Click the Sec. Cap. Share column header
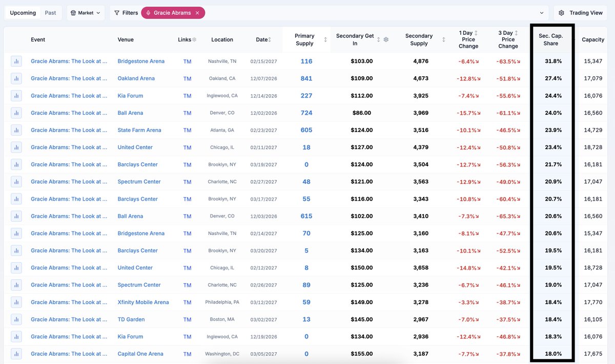615x364 pixels. [x=551, y=39]
